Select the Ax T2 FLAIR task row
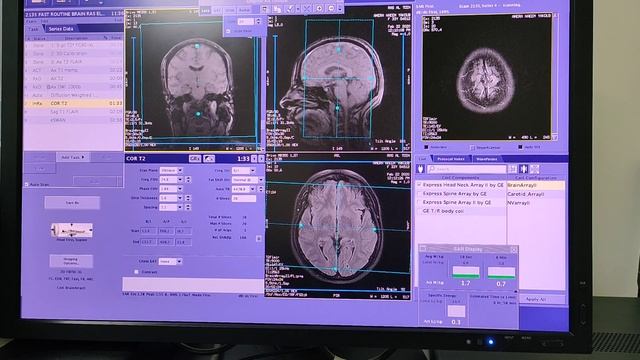This screenshot has width=640, height=360. 73,62
